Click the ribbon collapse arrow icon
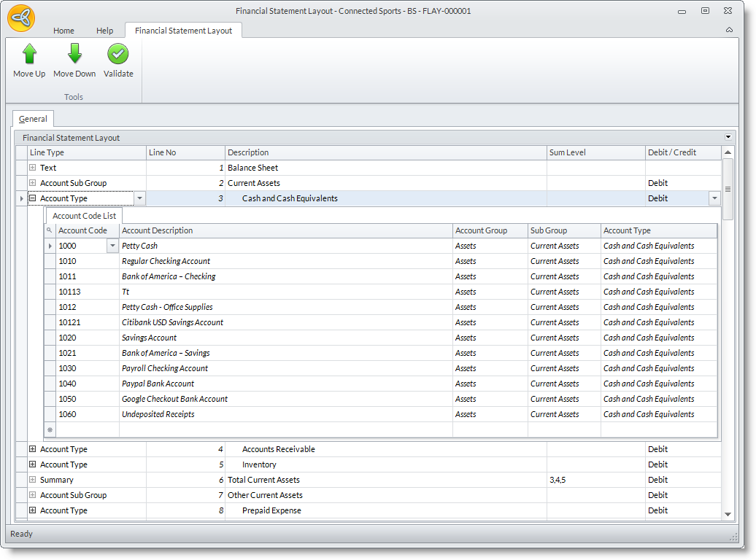This screenshot has width=756, height=560. [729, 31]
